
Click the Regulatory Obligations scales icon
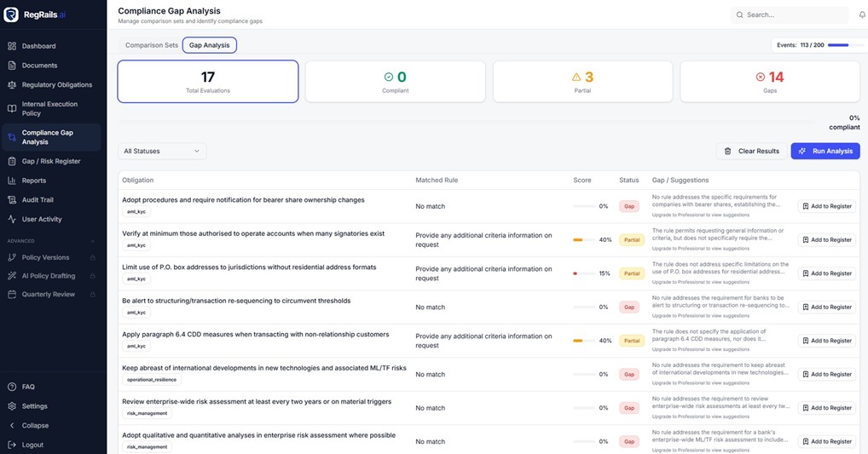(12, 84)
